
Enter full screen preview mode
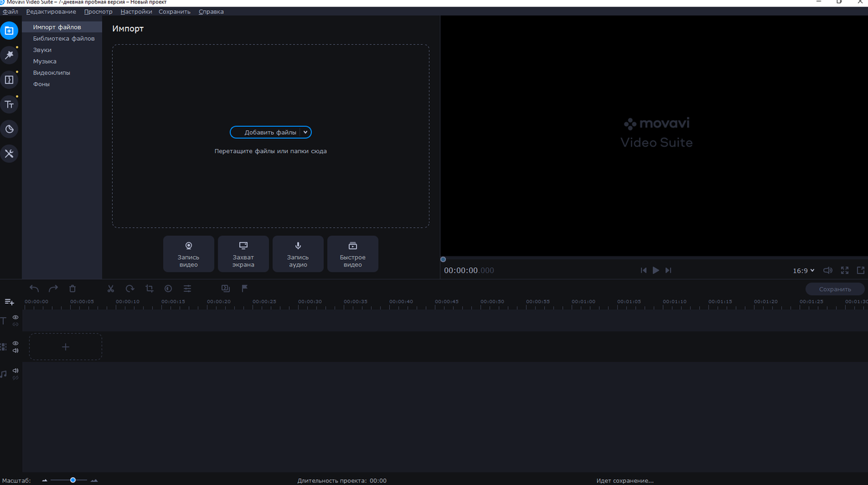[845, 271]
